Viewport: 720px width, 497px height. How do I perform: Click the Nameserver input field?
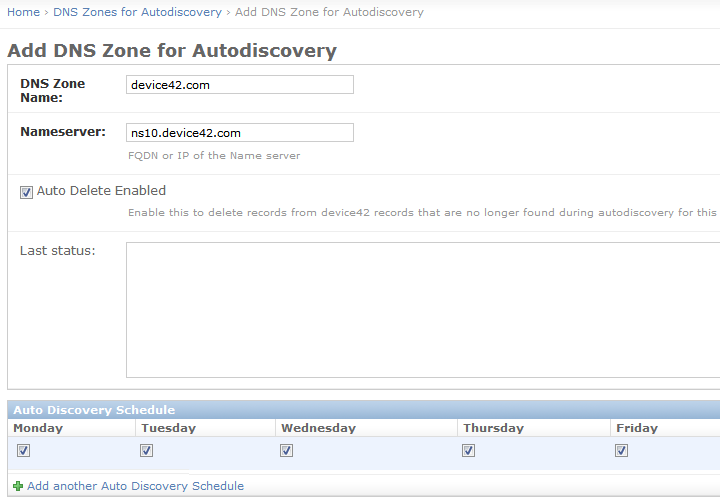coord(240,132)
